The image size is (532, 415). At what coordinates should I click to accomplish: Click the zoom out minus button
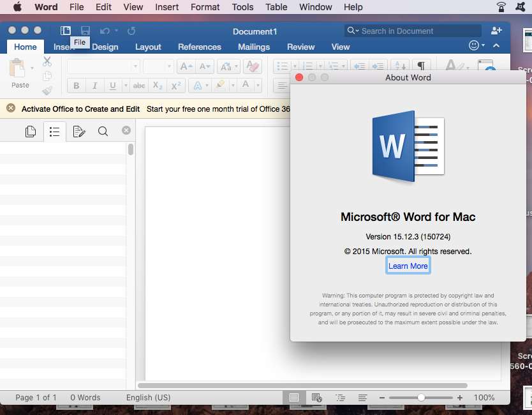pyautogui.click(x=381, y=398)
